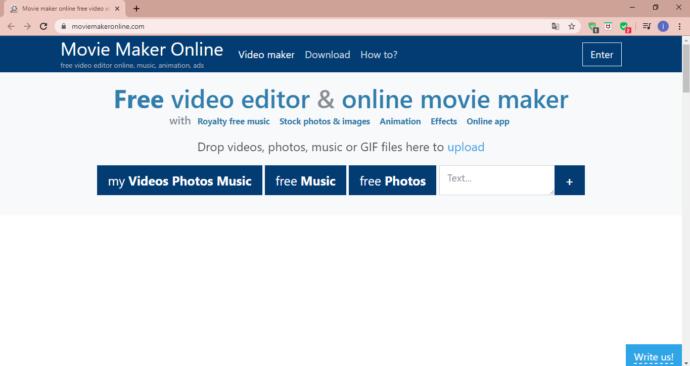Go forward in browser history
This screenshot has width=690, height=366.
point(27,26)
